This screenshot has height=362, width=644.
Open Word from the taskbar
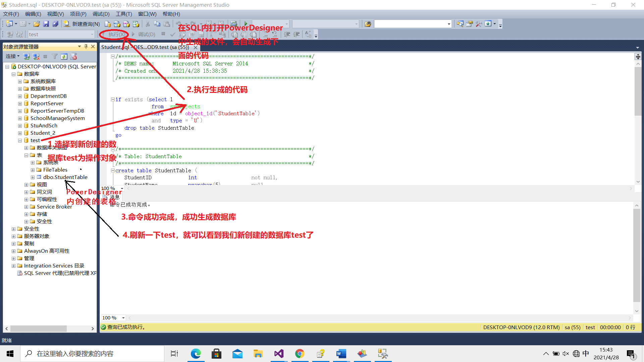pos(341,354)
